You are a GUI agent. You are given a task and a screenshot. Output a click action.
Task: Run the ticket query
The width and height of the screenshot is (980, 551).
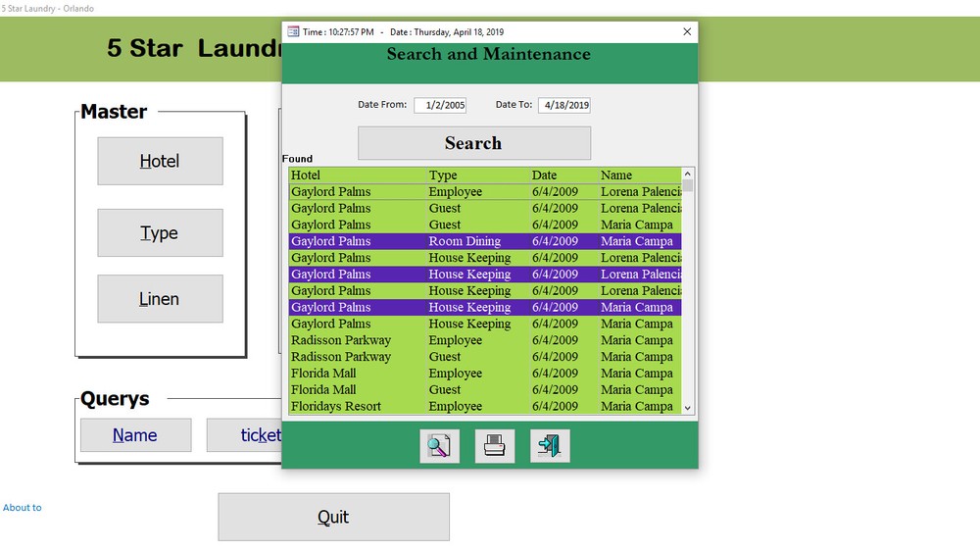point(244,435)
